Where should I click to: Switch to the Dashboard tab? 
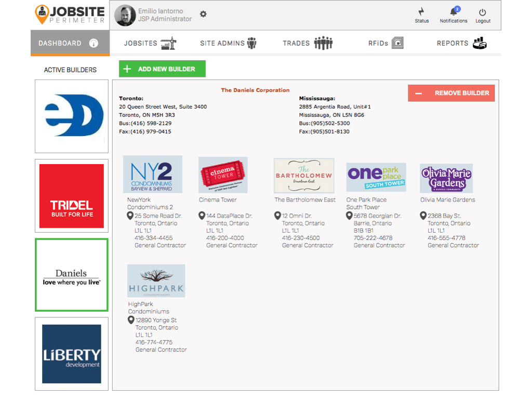coord(70,43)
